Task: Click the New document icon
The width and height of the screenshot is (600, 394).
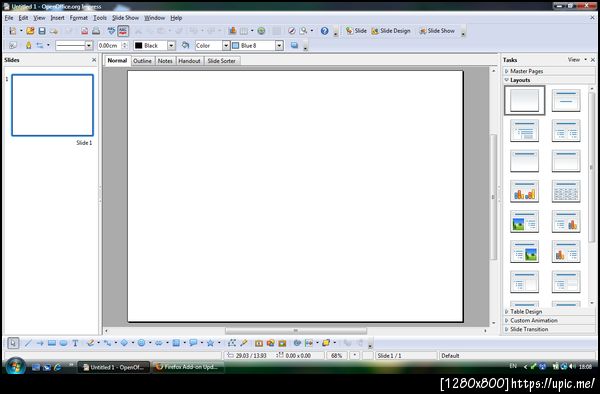Action: click(13, 31)
